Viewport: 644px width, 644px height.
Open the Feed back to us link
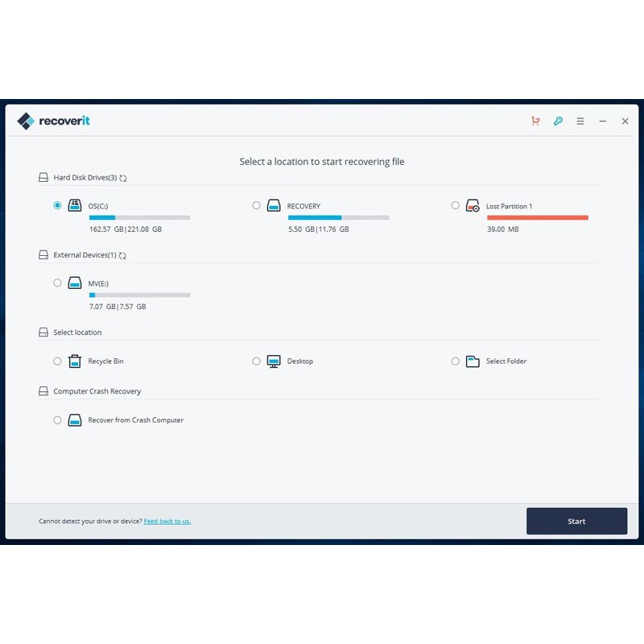(167, 522)
